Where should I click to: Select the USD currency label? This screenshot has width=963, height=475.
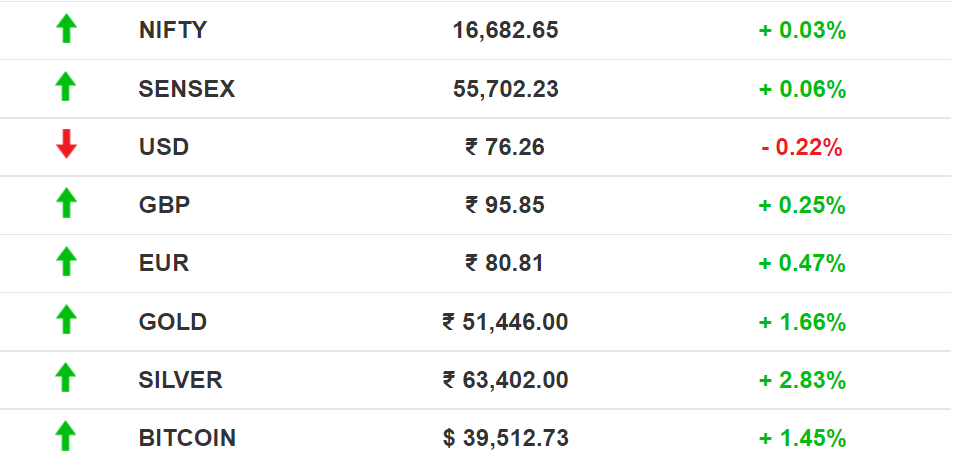click(163, 147)
